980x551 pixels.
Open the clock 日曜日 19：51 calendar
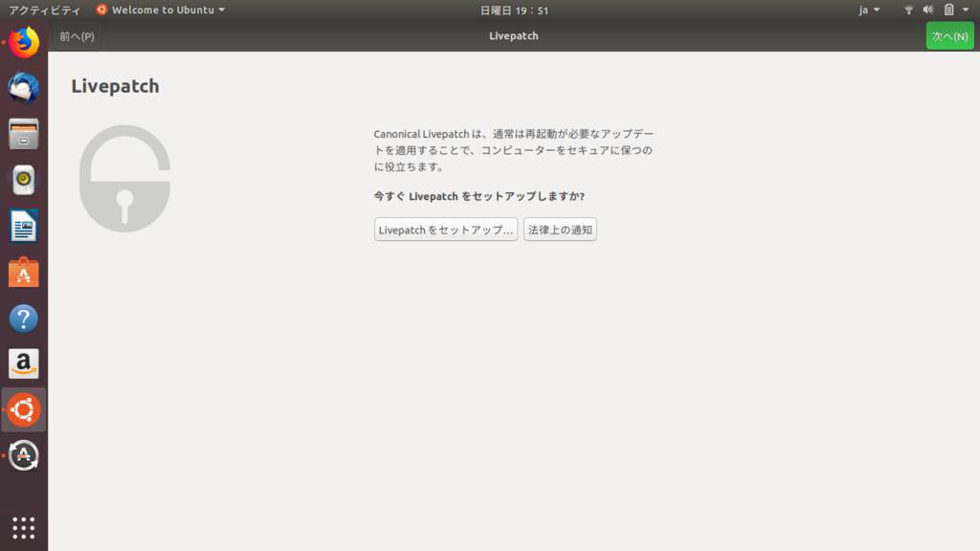coord(514,10)
